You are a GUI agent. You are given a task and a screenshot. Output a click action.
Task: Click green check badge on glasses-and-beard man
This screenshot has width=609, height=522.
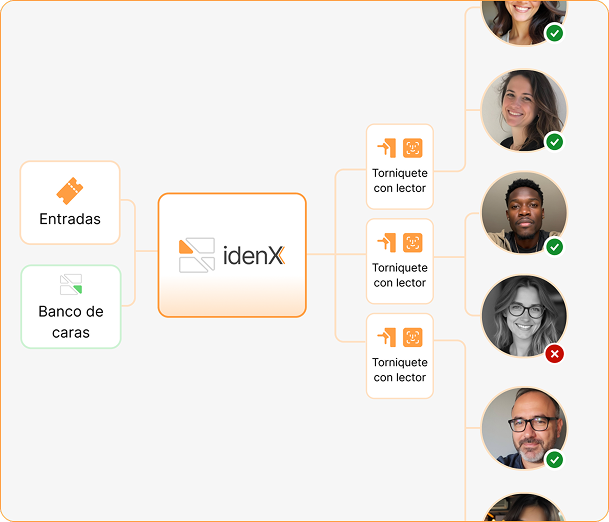point(554,459)
